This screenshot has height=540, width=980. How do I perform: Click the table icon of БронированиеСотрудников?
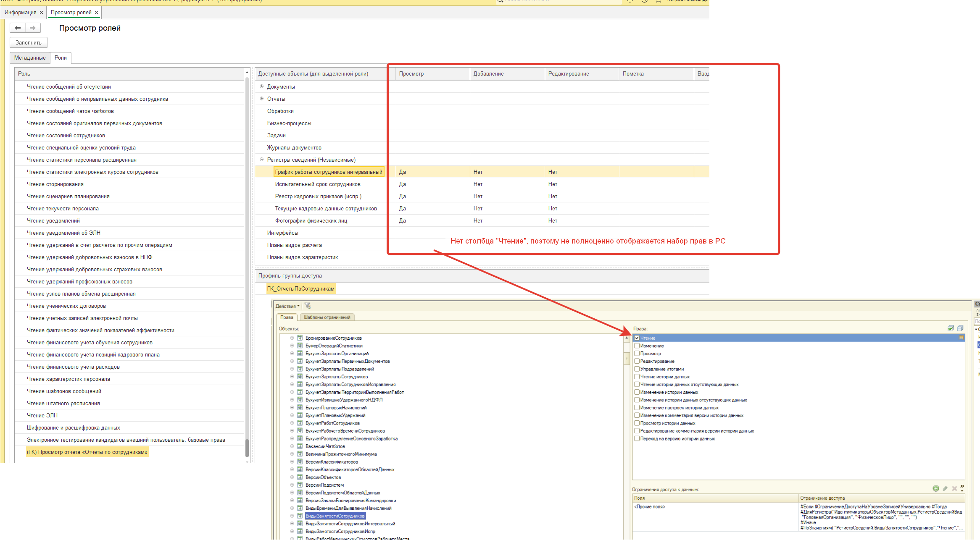point(300,338)
